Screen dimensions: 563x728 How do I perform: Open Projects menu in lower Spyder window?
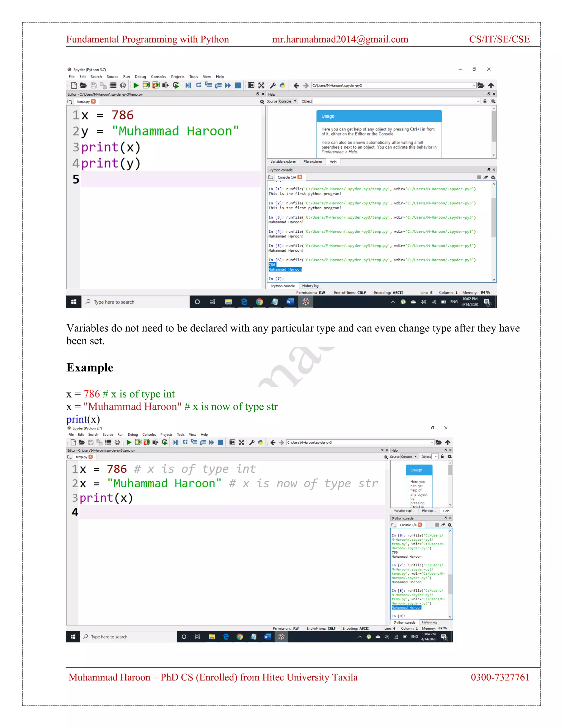(166, 435)
